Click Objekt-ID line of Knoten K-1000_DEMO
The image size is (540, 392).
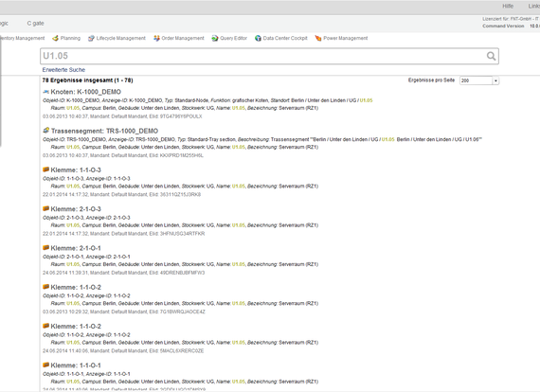tap(207, 100)
